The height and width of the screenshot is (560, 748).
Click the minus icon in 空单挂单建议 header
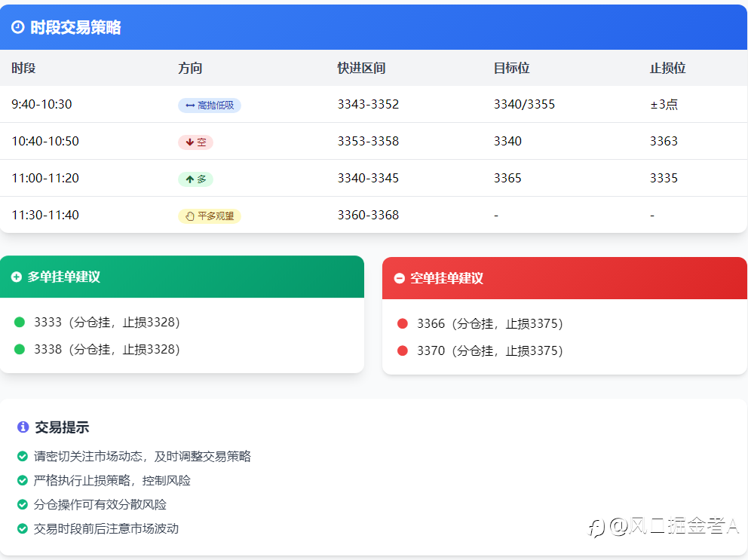point(400,279)
